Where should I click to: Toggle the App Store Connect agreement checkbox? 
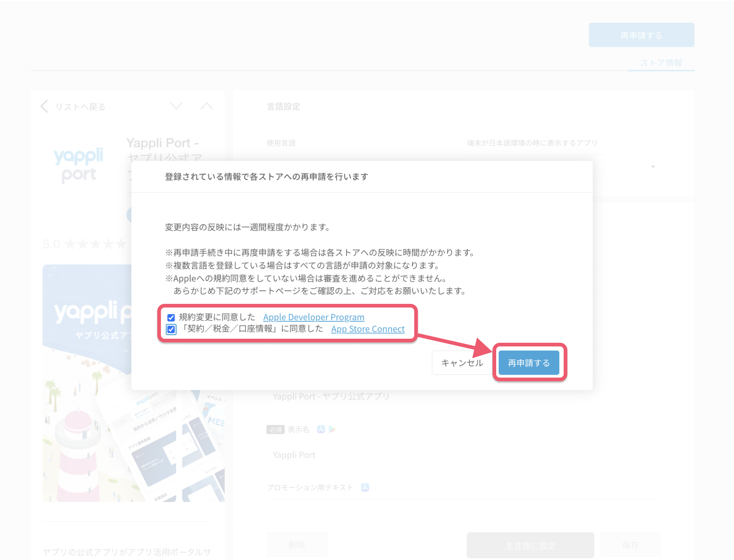click(x=171, y=329)
